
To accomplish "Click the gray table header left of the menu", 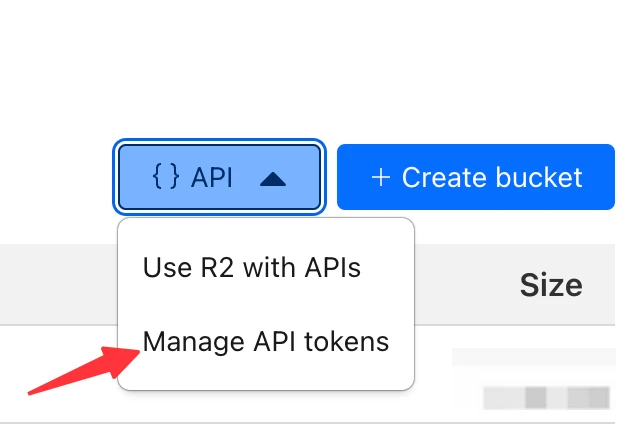I will pyautogui.click(x=58, y=283).
